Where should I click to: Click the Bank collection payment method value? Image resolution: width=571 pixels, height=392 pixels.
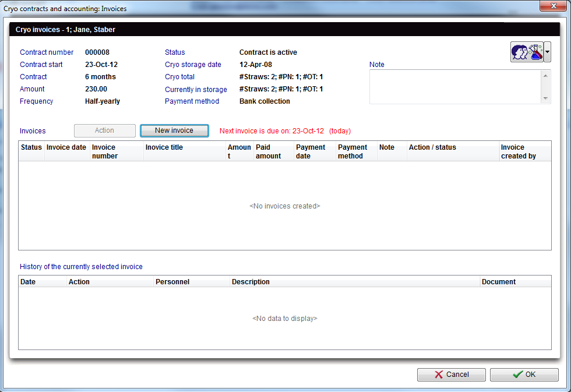(265, 101)
